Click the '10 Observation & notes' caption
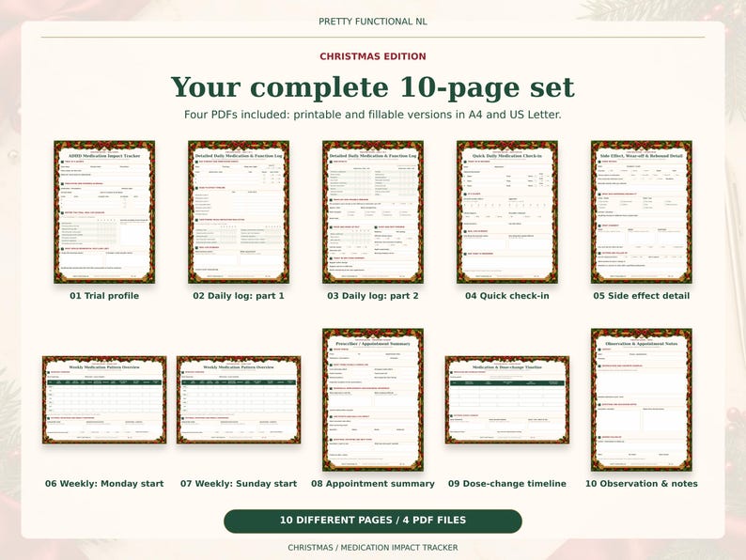This screenshot has width=746, height=560. [x=642, y=483]
